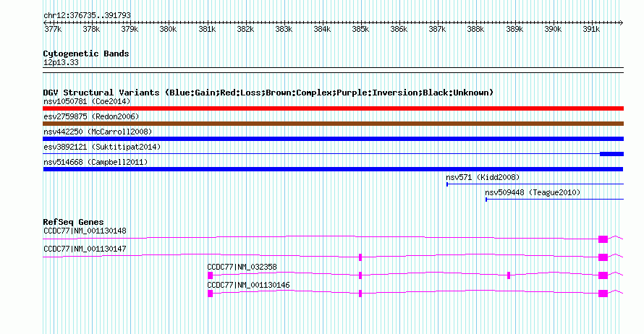Select the blue nsv514668 gain variant bar

[x=333, y=169]
